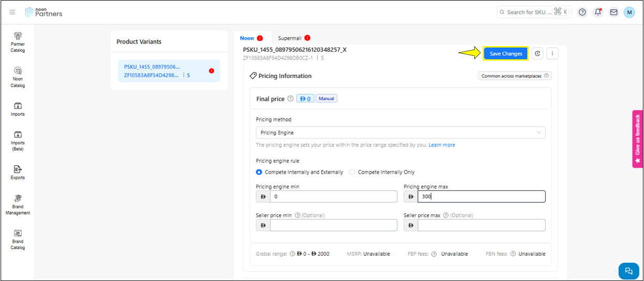Click the notifications bell icon

pyautogui.click(x=598, y=12)
